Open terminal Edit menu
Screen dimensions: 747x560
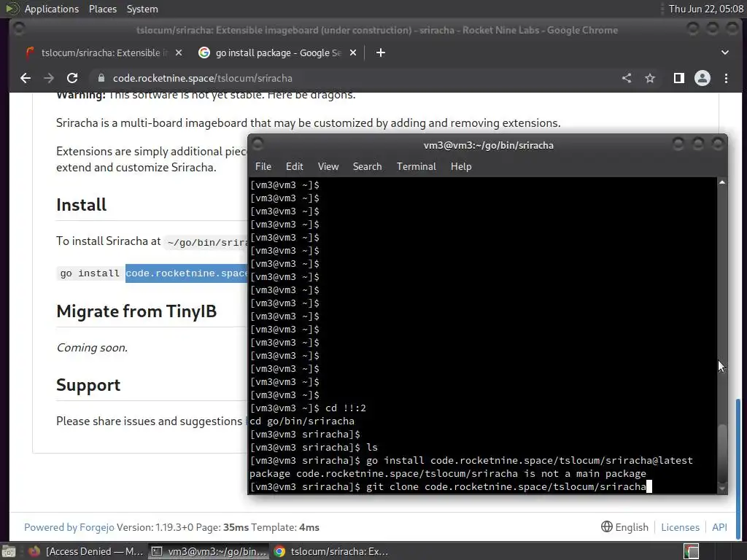(295, 166)
